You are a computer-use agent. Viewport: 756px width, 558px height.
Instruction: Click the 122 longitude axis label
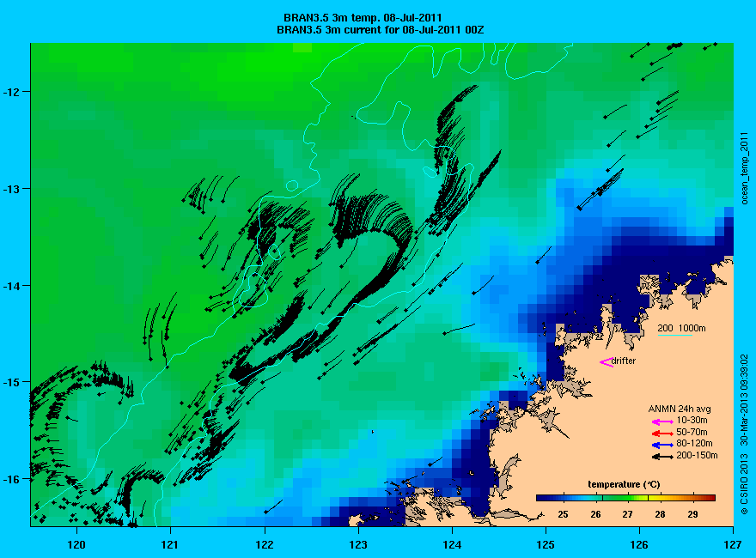point(265,545)
